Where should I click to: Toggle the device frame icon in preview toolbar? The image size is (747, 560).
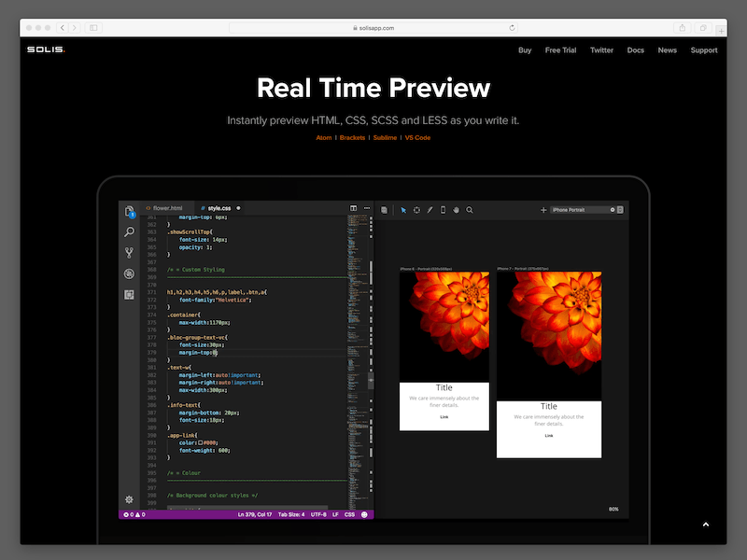(x=444, y=209)
